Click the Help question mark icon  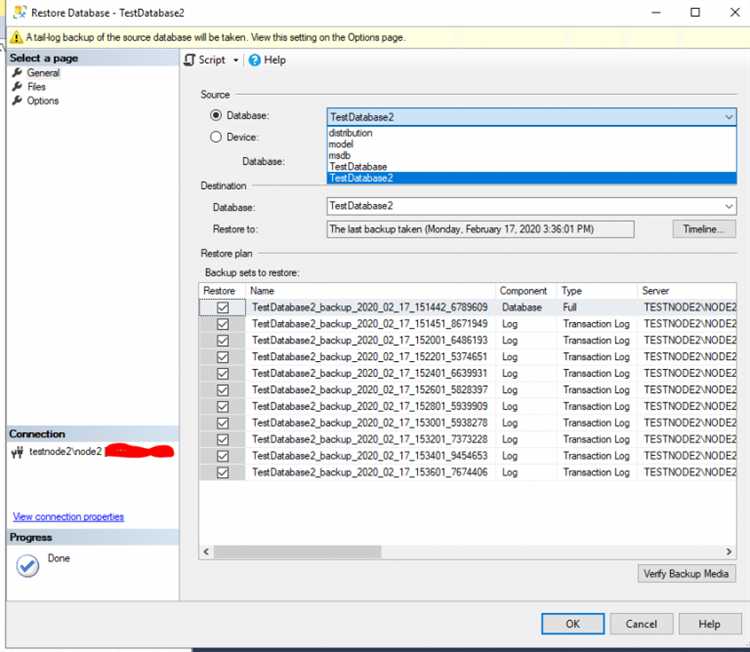pyautogui.click(x=255, y=60)
